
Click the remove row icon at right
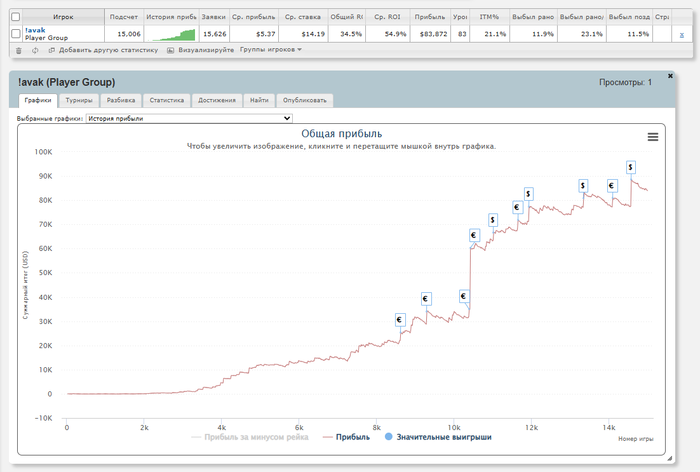pos(682,34)
